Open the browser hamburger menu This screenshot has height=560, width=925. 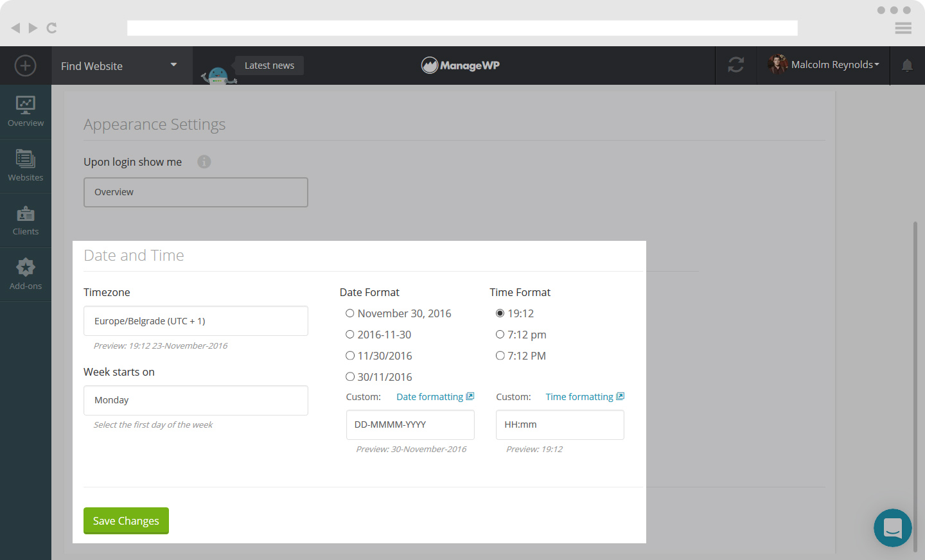pos(903,28)
